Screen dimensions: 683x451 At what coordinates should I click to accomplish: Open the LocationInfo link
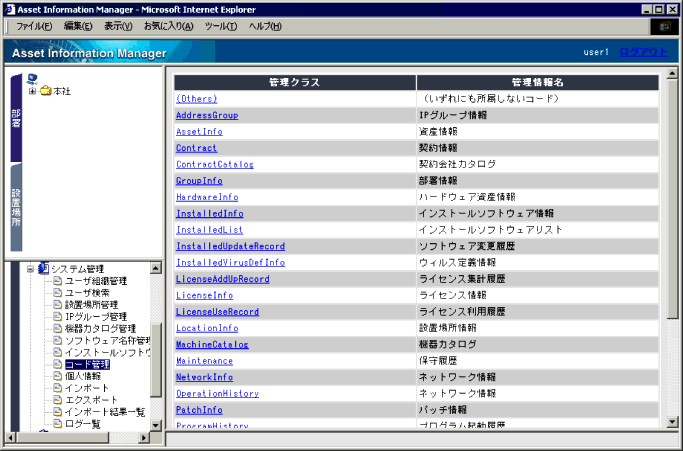coord(207,328)
